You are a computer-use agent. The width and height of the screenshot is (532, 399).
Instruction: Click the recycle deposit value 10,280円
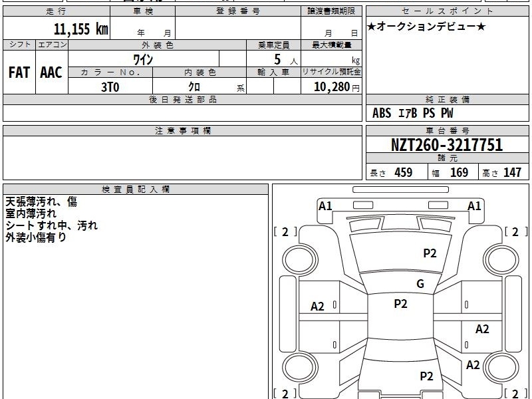336,87
